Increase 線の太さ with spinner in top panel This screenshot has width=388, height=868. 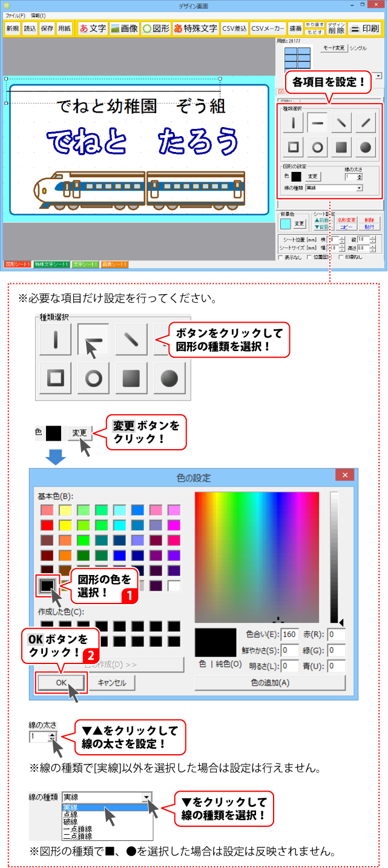tap(360, 175)
